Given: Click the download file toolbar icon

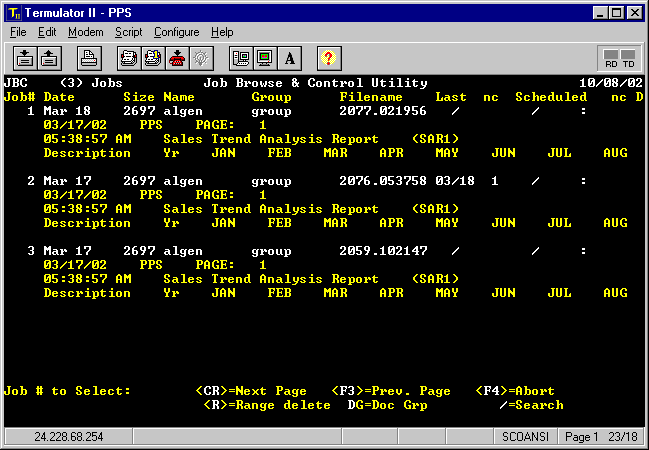Looking at the screenshot, I should click(25, 58).
